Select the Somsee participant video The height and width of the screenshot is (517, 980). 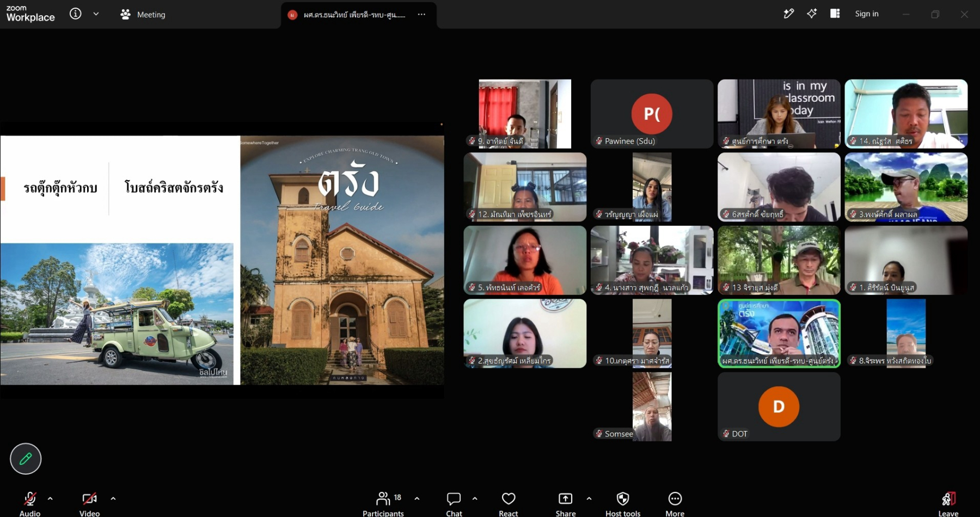point(652,407)
